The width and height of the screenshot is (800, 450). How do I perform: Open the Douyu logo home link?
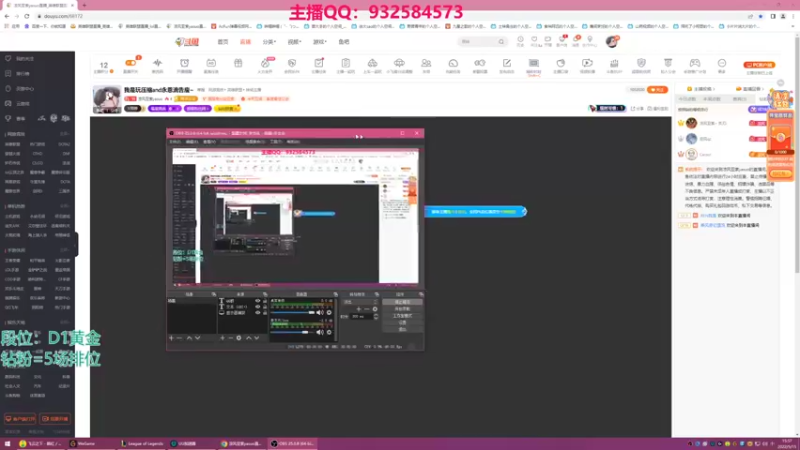187,42
